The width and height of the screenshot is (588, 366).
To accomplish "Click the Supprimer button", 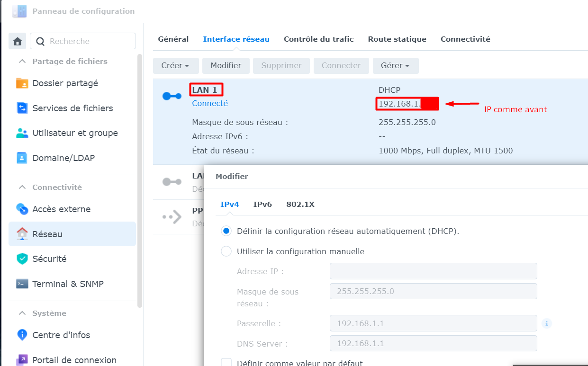I will tap(281, 66).
